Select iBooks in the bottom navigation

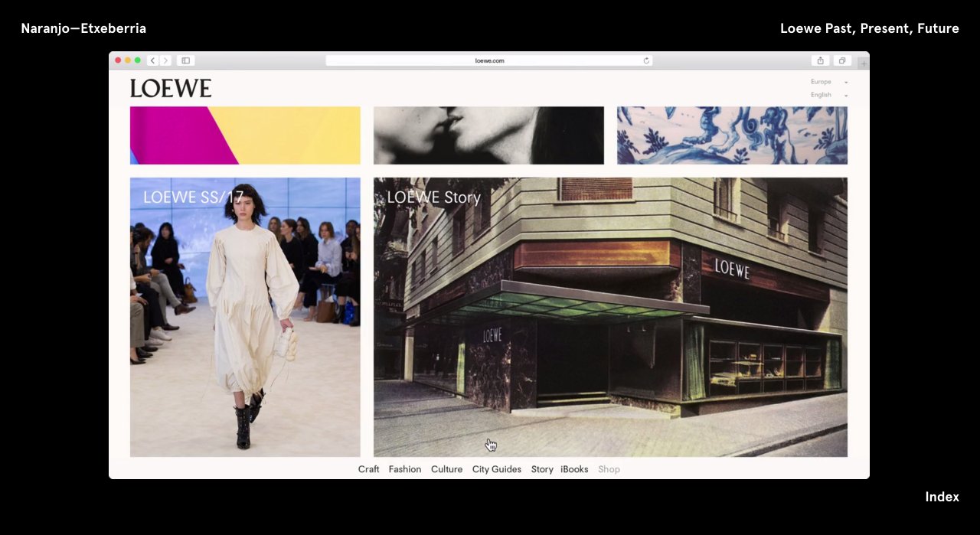pyautogui.click(x=574, y=469)
